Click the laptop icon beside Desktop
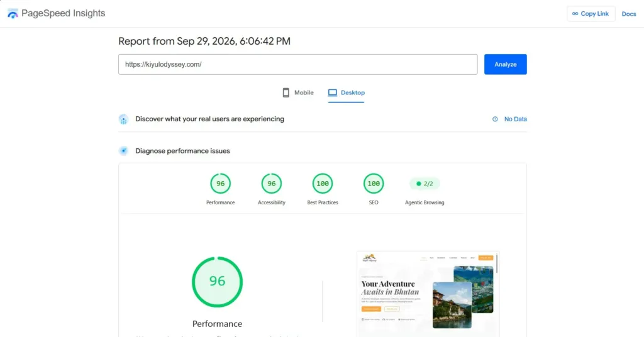Image resolution: width=644 pixels, height=337 pixels. [x=332, y=93]
